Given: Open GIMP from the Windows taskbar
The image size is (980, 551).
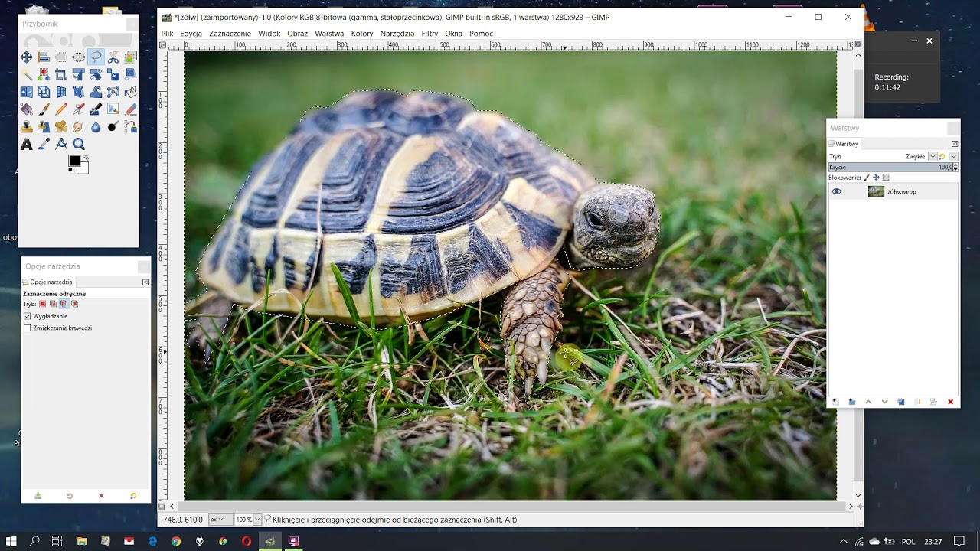Looking at the screenshot, I should point(269,541).
